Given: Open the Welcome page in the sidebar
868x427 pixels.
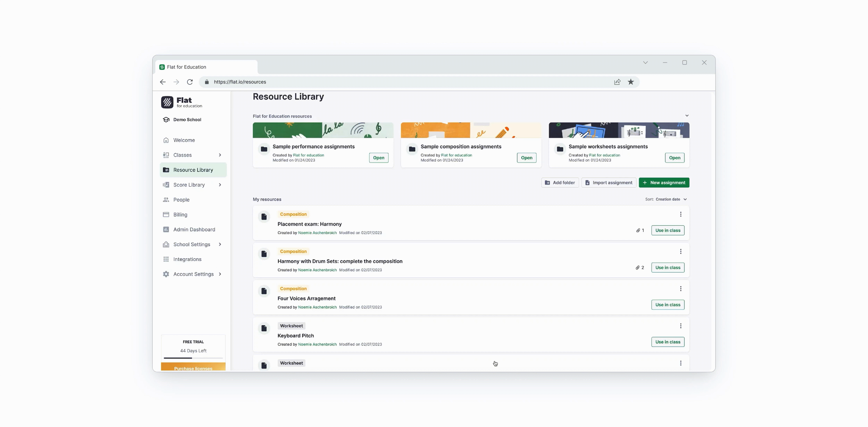Looking at the screenshot, I should pyautogui.click(x=193, y=140).
